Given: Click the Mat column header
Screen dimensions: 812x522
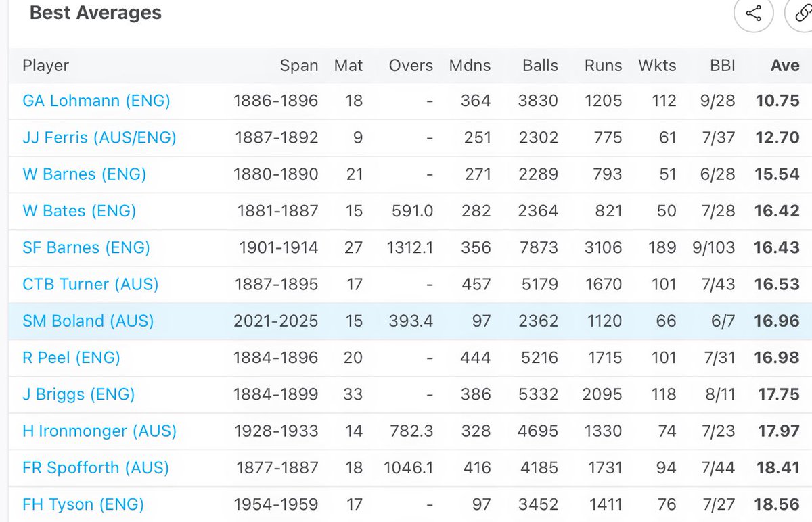Looking at the screenshot, I should pyautogui.click(x=348, y=66).
